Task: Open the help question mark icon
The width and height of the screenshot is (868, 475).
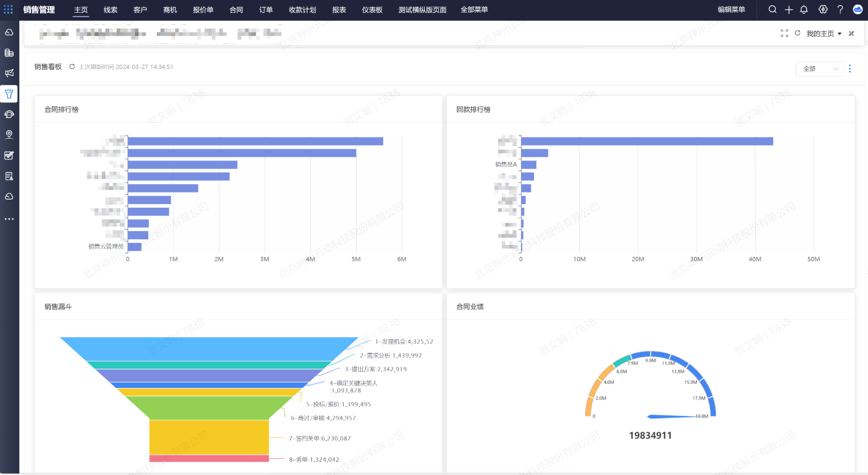Action: pyautogui.click(x=840, y=10)
